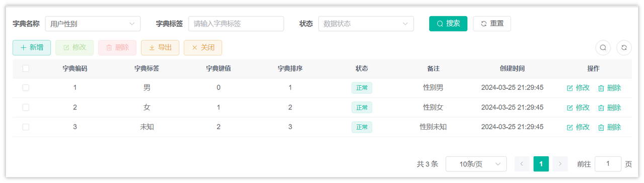This screenshot has width=644, height=183.
Task: Focus the 字典标签 input field
Action: (x=236, y=24)
